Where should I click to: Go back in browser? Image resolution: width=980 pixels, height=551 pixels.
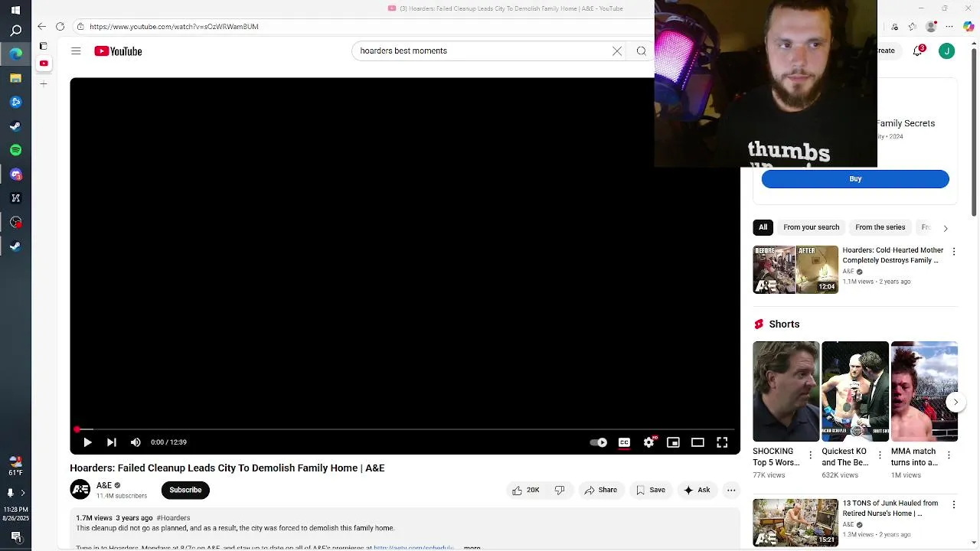tap(42, 27)
